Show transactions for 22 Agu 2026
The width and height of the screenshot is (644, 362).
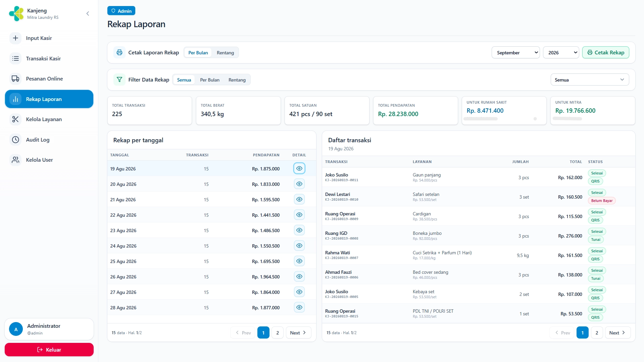[x=299, y=215]
